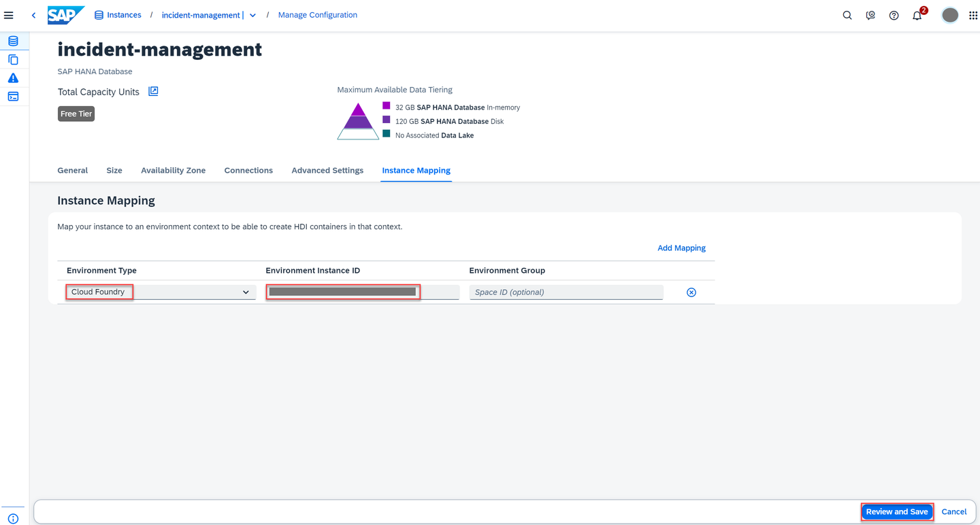The width and height of the screenshot is (980, 525).
Task: Click the data tiering pyramid graphic
Action: [x=358, y=121]
